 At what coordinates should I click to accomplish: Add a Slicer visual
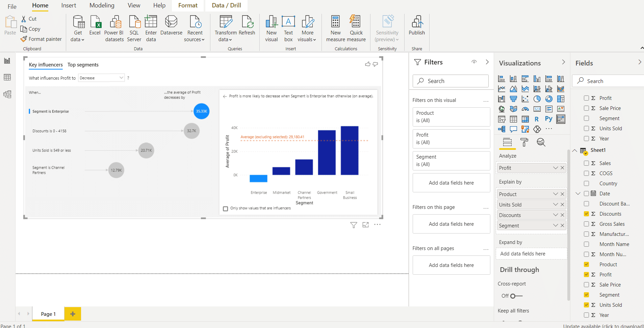[x=502, y=119]
